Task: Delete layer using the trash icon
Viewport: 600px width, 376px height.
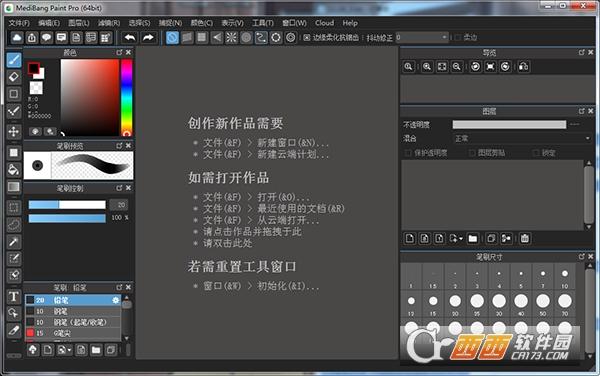Action: tap(525, 239)
